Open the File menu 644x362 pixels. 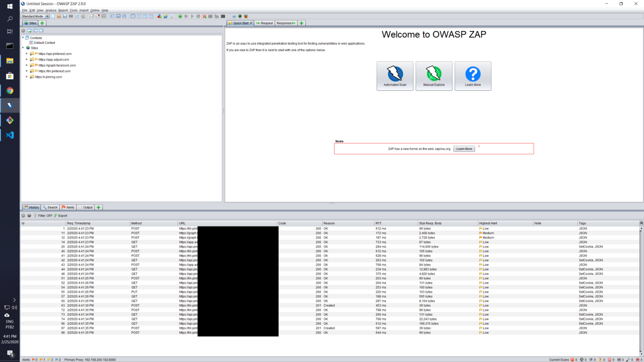[x=25, y=10]
